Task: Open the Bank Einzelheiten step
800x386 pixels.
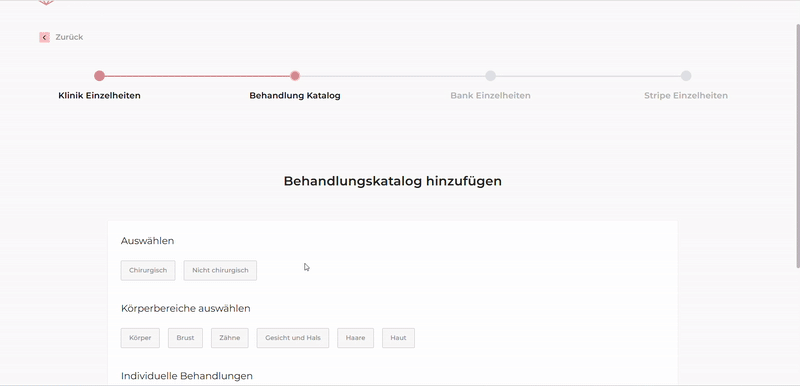Action: tap(490, 96)
